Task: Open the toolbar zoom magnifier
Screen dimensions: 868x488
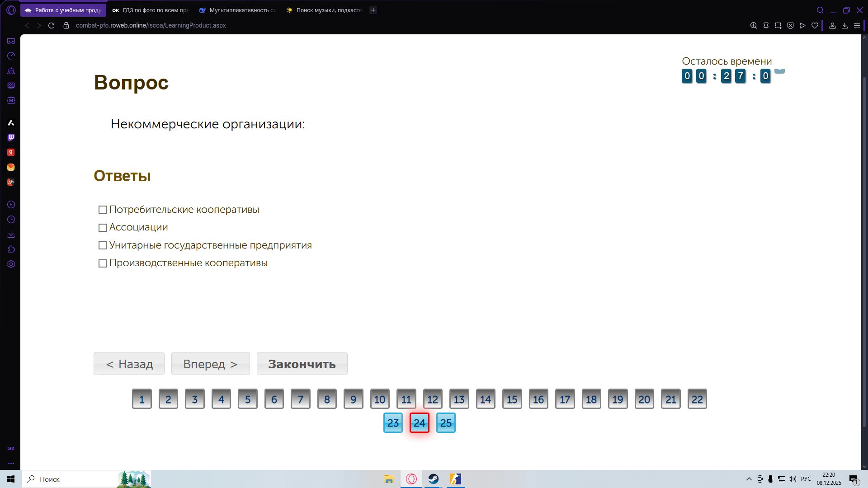Action: (754, 26)
